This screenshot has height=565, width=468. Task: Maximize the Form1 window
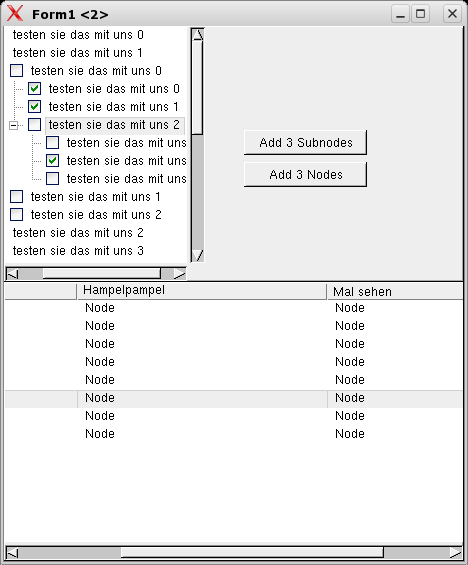point(420,14)
